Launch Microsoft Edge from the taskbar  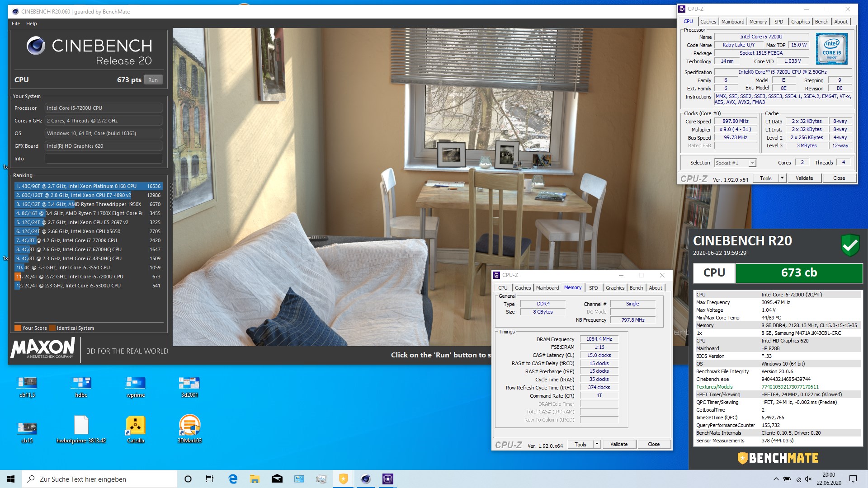pyautogui.click(x=233, y=479)
